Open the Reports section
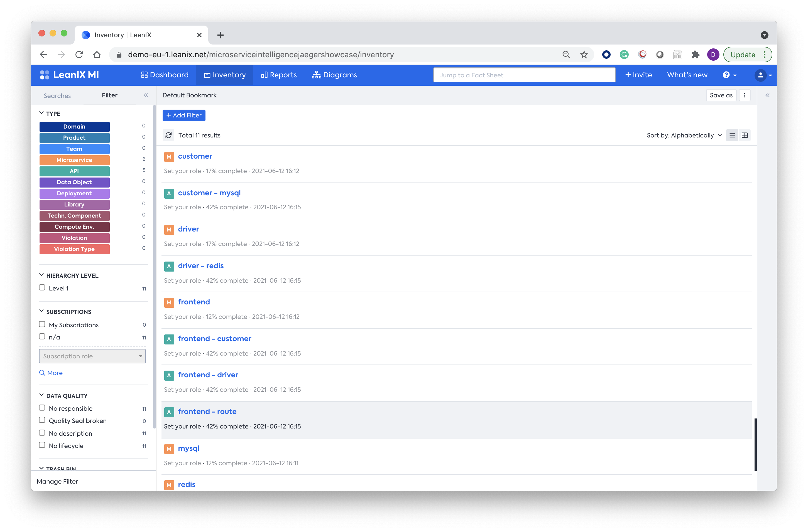 [279, 75]
